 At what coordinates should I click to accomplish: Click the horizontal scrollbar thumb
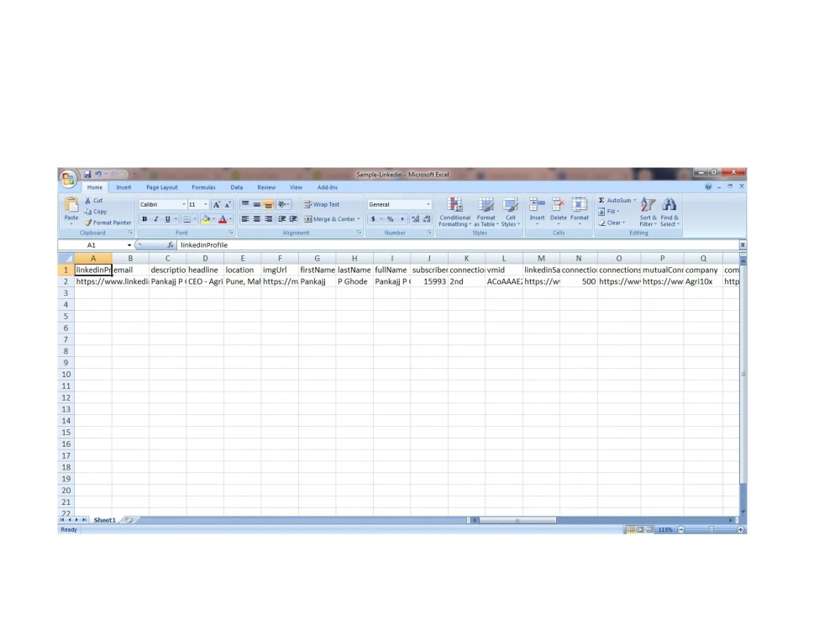(517, 520)
